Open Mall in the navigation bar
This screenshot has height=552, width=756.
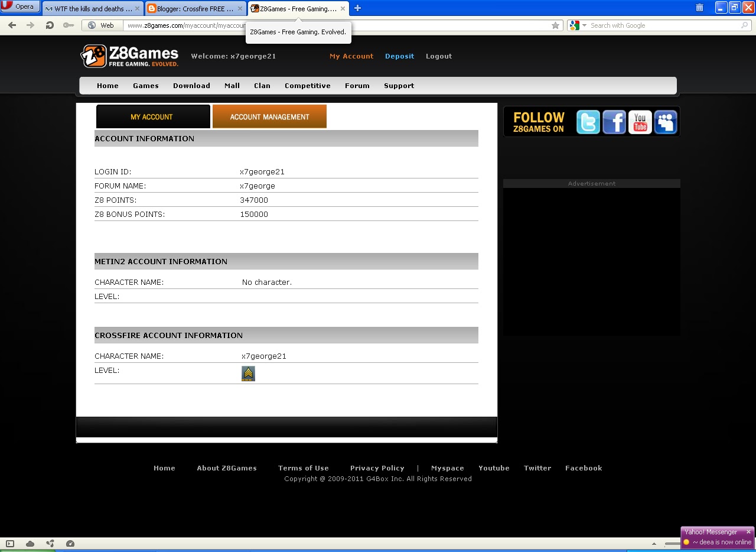pos(232,86)
